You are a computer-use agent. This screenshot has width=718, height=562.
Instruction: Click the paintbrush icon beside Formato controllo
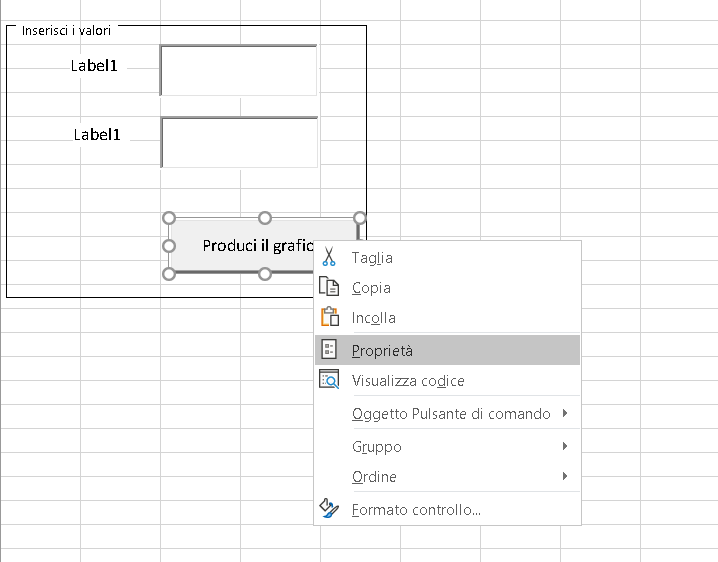[329, 509]
